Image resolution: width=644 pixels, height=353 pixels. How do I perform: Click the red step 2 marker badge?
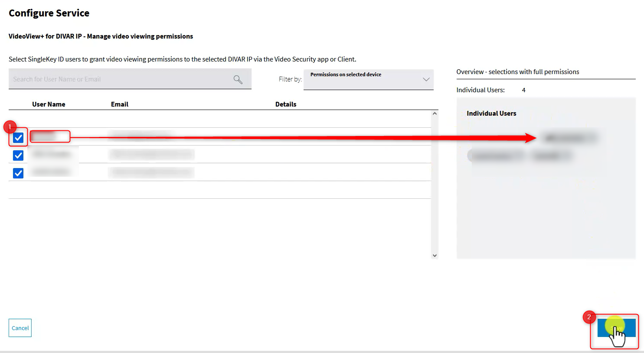588,317
